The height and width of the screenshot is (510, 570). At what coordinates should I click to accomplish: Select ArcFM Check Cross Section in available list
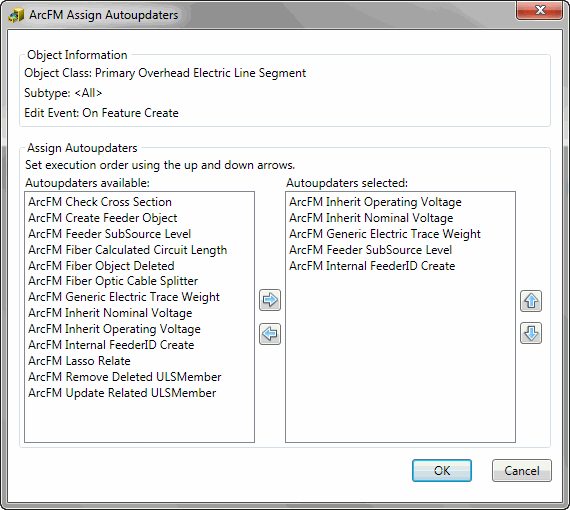100,202
